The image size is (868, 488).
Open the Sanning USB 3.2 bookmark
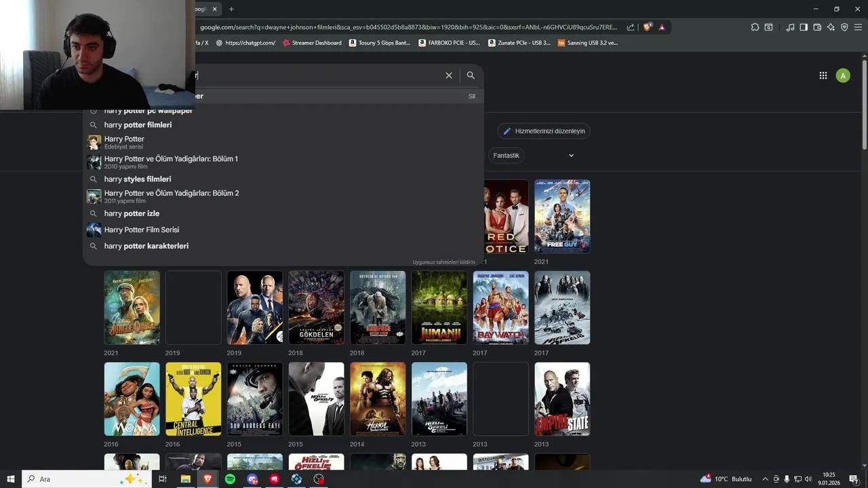(588, 43)
